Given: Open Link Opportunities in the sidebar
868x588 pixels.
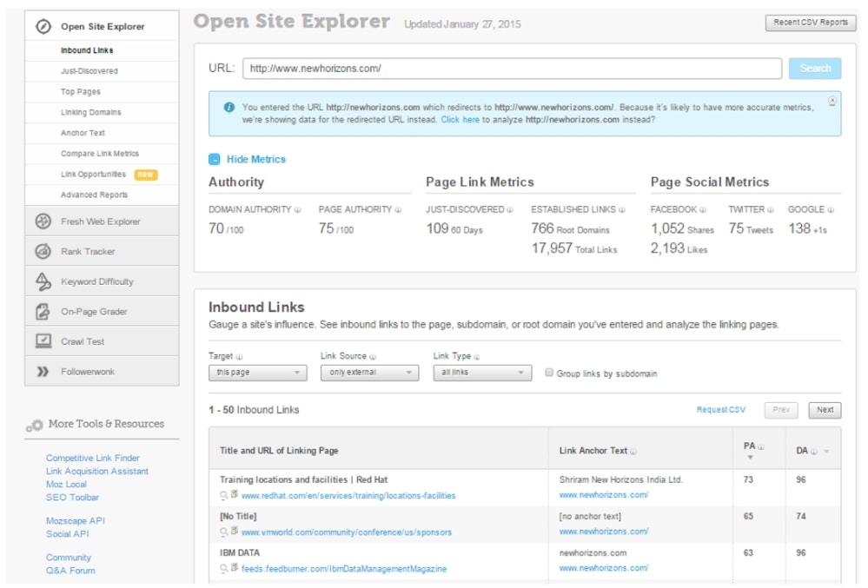Looking at the screenshot, I should pos(93,175).
